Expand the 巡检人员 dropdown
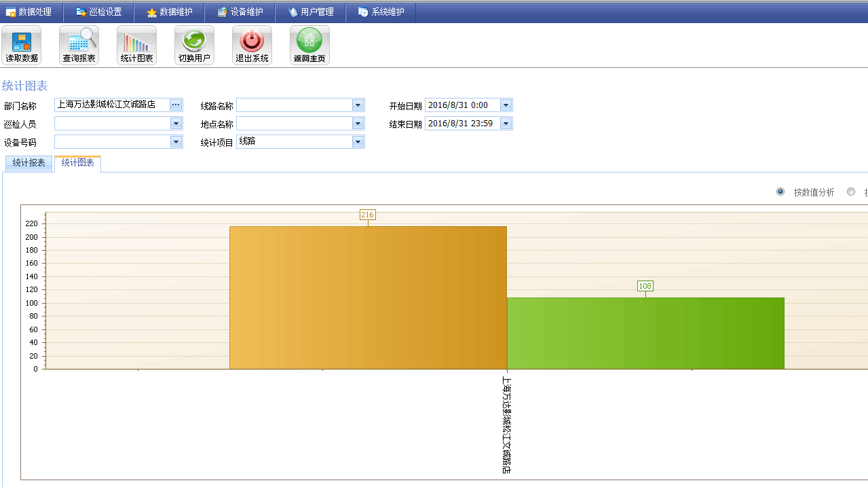The height and width of the screenshot is (487, 868). pos(176,124)
